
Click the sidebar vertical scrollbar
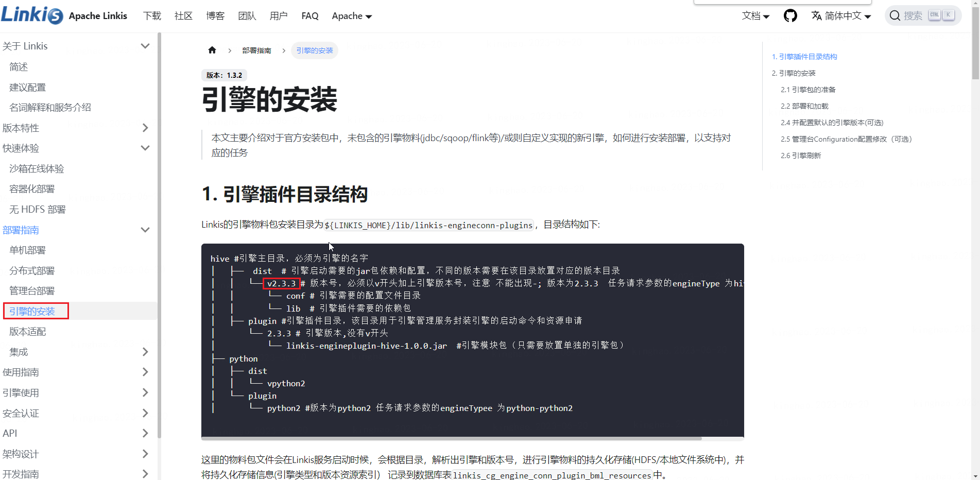[x=159, y=234]
